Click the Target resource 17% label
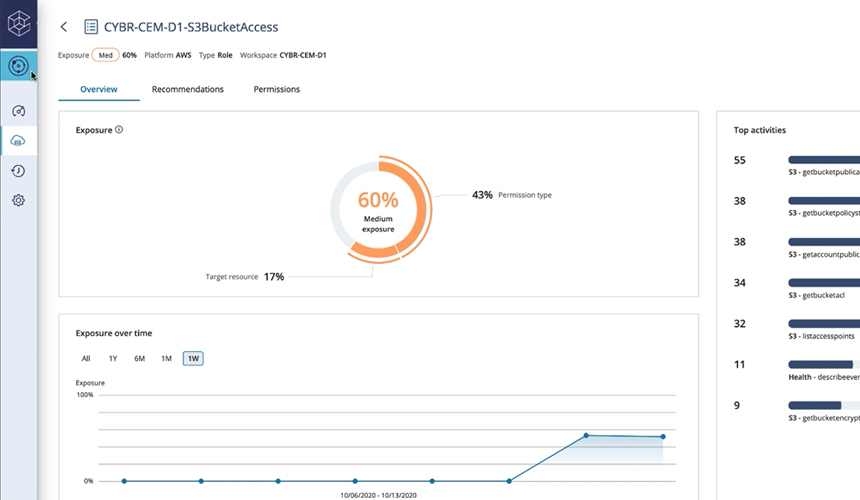The image size is (860, 500). click(245, 277)
